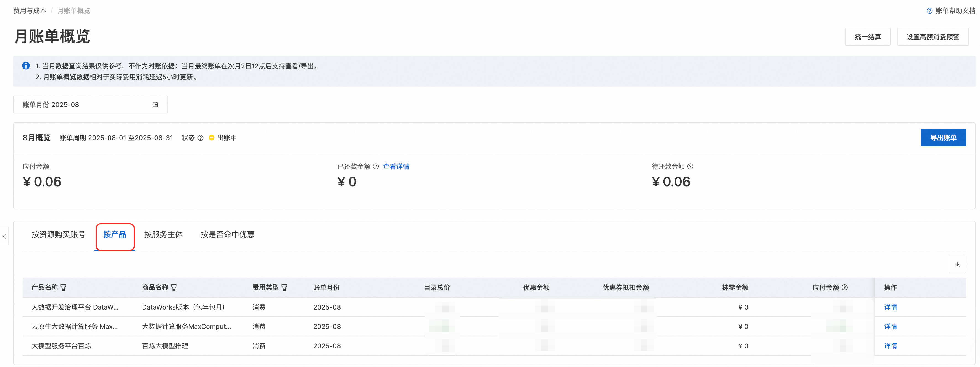
Task: Click the help icon in the 应付金额 column header
Action: pos(845,288)
